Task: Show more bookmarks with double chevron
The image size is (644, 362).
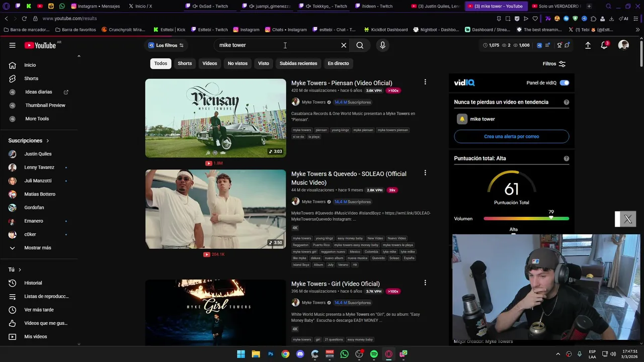Action: point(637,30)
